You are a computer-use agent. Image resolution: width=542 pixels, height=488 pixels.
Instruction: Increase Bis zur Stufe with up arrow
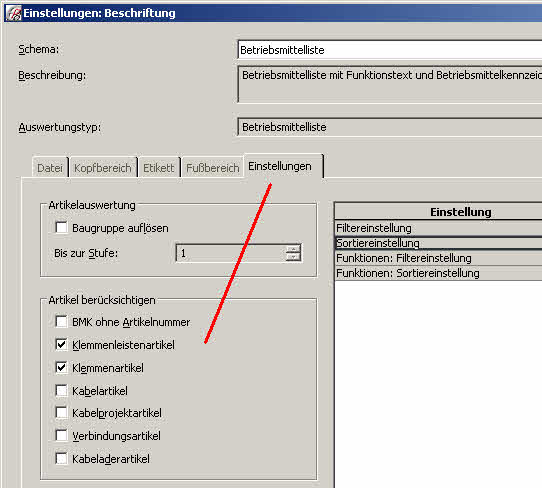tap(293, 249)
